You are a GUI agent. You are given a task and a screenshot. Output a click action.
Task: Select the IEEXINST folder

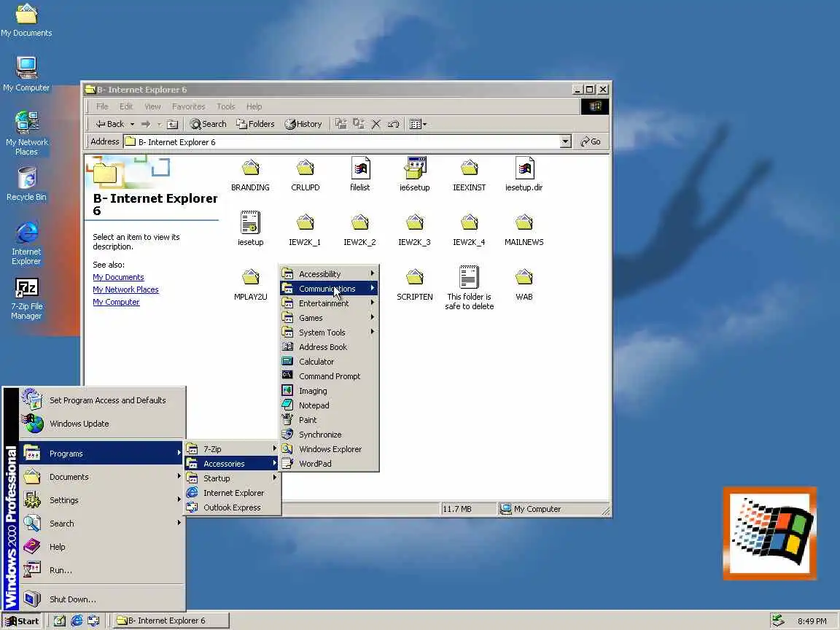470,168
